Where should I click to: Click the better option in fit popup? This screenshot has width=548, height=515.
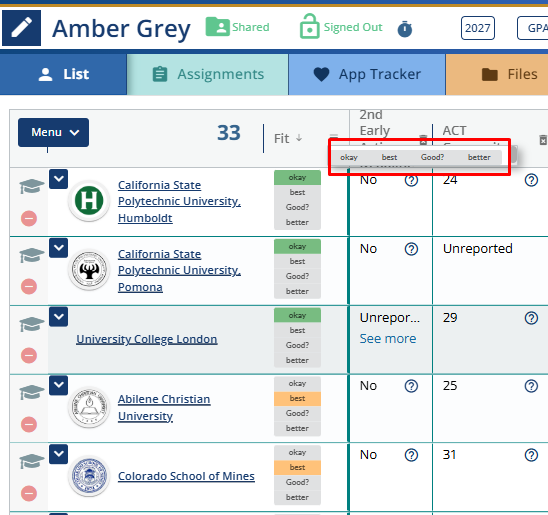pos(479,157)
